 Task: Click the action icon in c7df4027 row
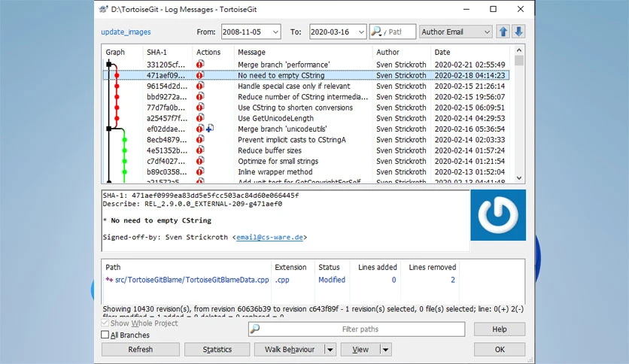(x=200, y=161)
